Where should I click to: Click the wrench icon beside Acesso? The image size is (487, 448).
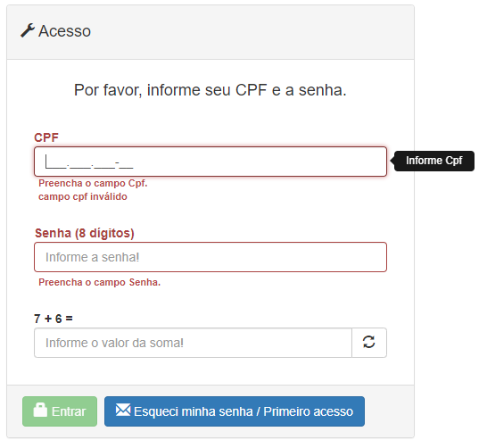(28, 30)
